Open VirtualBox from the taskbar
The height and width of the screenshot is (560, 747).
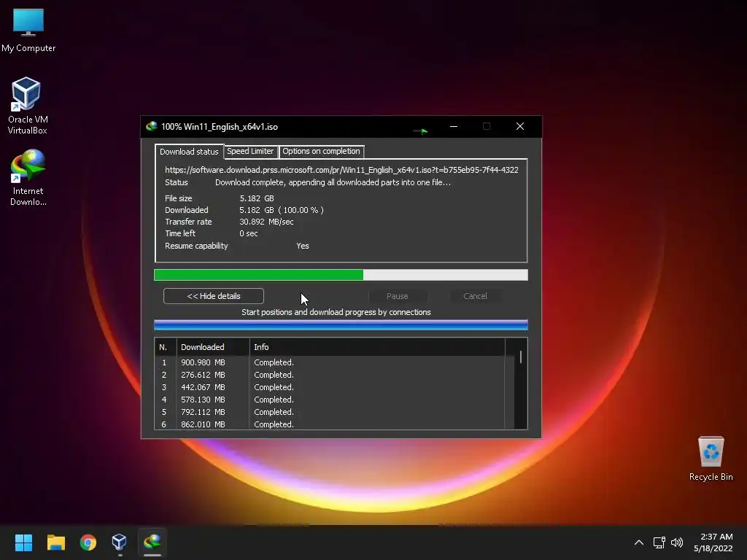pos(119,542)
